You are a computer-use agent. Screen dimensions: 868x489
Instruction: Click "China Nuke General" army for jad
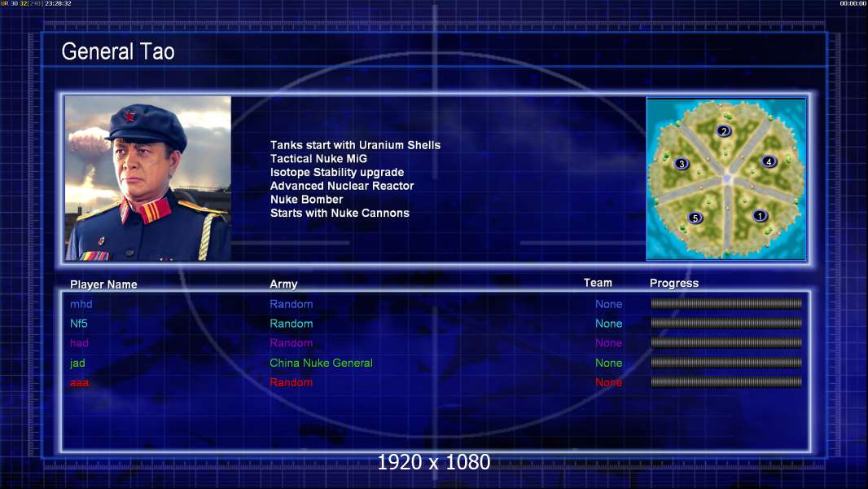point(321,363)
